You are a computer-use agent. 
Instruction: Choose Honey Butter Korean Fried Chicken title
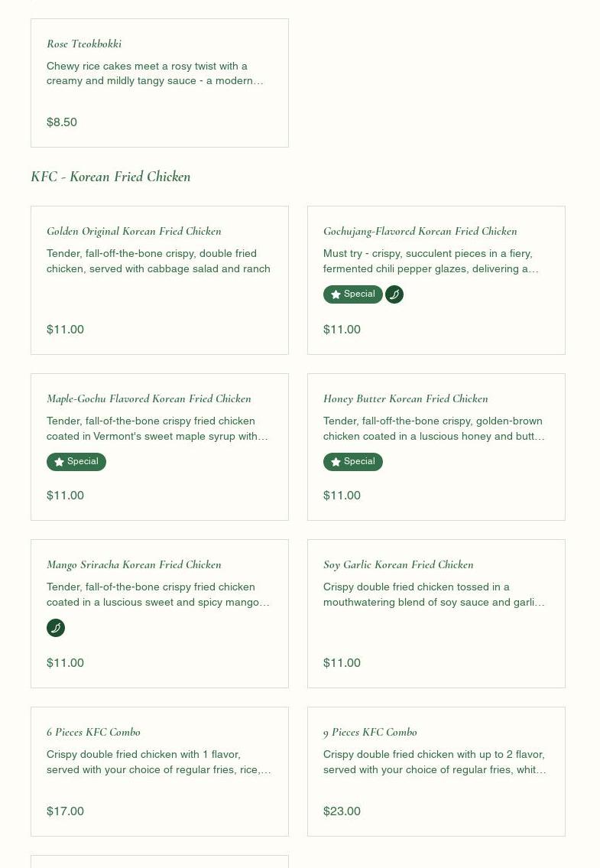pos(405,398)
